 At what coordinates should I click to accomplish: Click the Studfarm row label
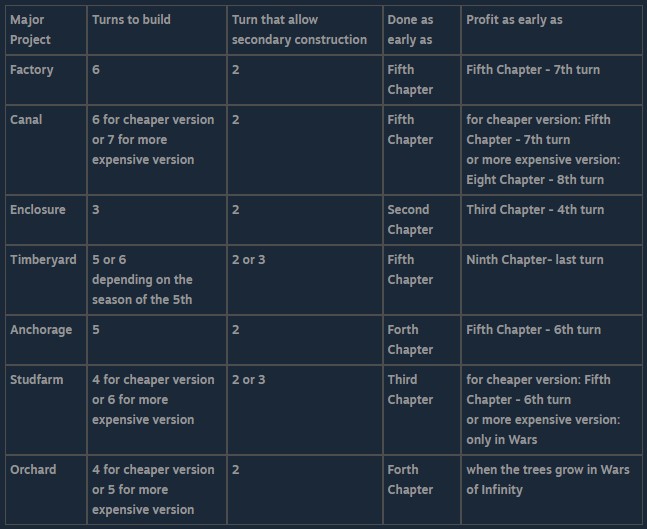coord(38,380)
